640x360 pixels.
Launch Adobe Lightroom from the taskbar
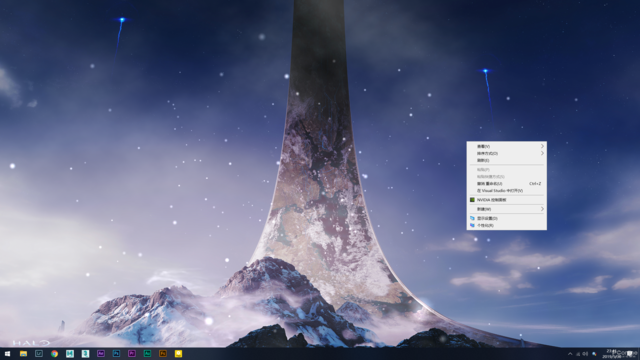click(39, 353)
